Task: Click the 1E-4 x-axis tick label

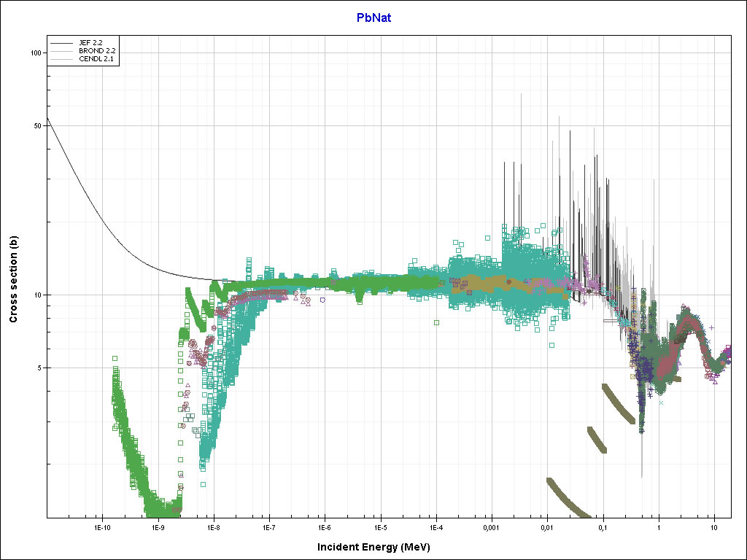Action: pos(436,526)
